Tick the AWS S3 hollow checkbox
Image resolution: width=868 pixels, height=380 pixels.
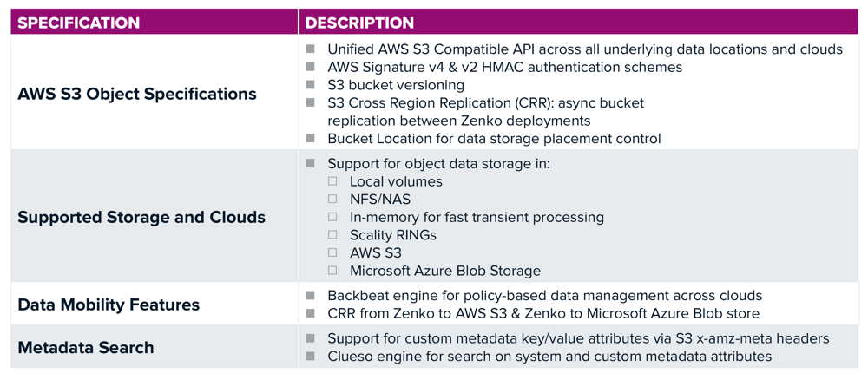coord(332,252)
